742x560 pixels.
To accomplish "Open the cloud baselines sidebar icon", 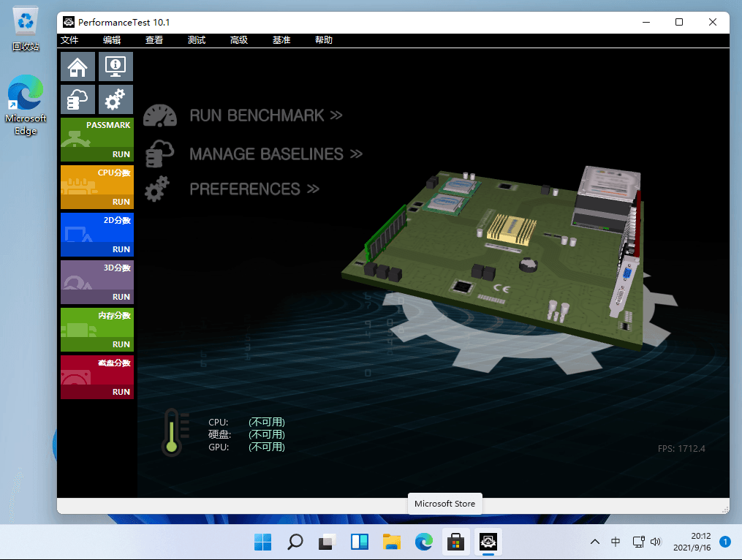I will [77, 99].
